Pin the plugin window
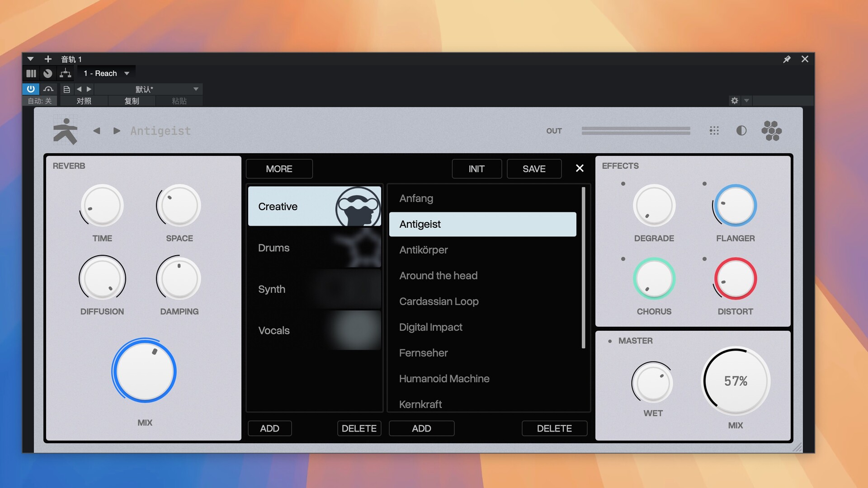 [x=787, y=59]
